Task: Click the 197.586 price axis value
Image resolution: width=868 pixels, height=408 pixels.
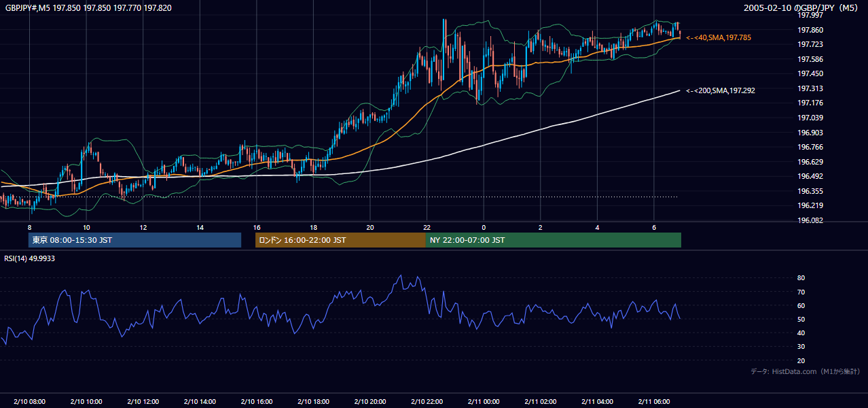Action: [810, 59]
